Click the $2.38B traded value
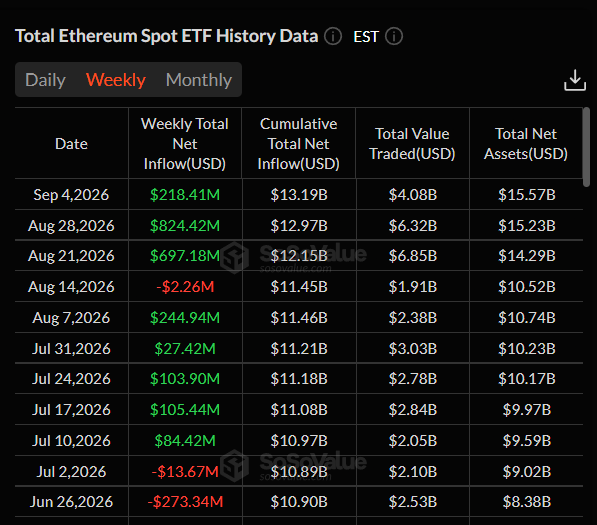597x525 pixels. tap(413, 318)
